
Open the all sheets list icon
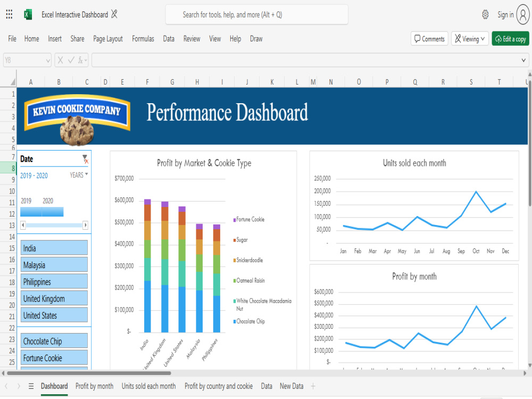(x=31, y=386)
